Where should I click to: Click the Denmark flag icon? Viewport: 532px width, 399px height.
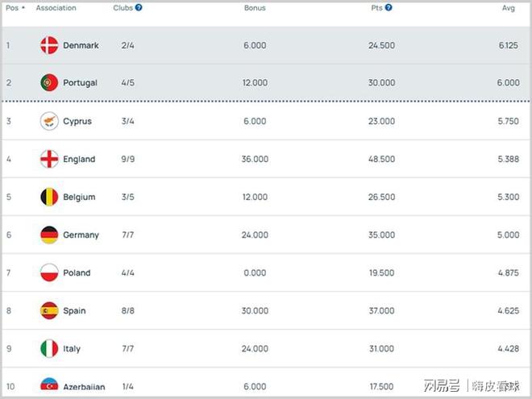tap(49, 45)
